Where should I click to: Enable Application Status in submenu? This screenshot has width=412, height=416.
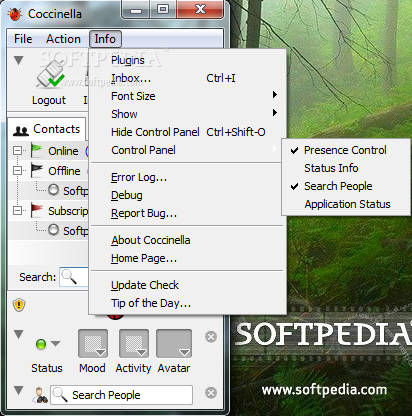pyautogui.click(x=346, y=204)
